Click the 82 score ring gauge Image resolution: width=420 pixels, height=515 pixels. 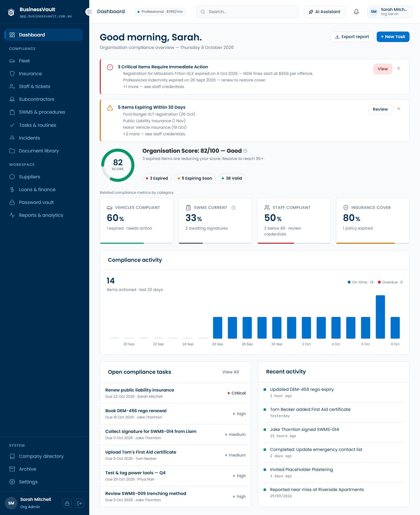pos(118,165)
